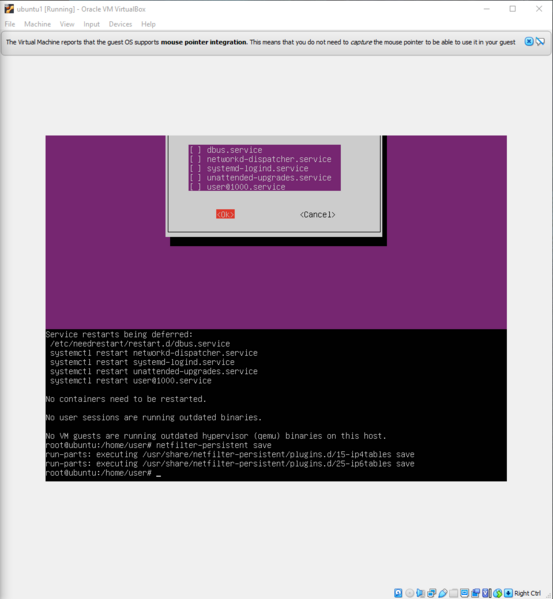
Task: Click 'systemctl restart unattended-upgrades.service' line
Action: pyautogui.click(x=154, y=371)
